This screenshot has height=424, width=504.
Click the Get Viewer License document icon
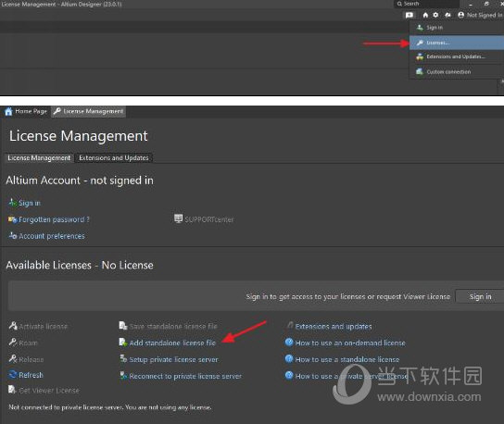click(12, 390)
